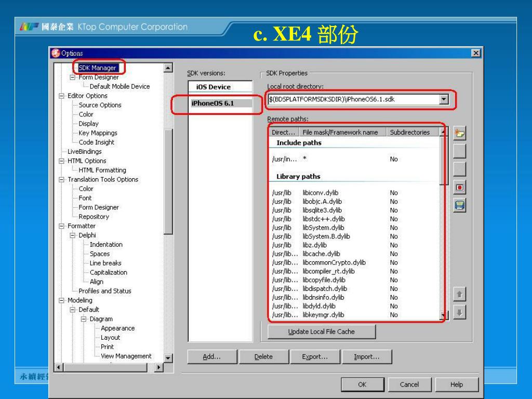Image resolution: width=532 pixels, height=399 pixels.
Task: Collapse the HTML Options tree node
Action: (61, 161)
